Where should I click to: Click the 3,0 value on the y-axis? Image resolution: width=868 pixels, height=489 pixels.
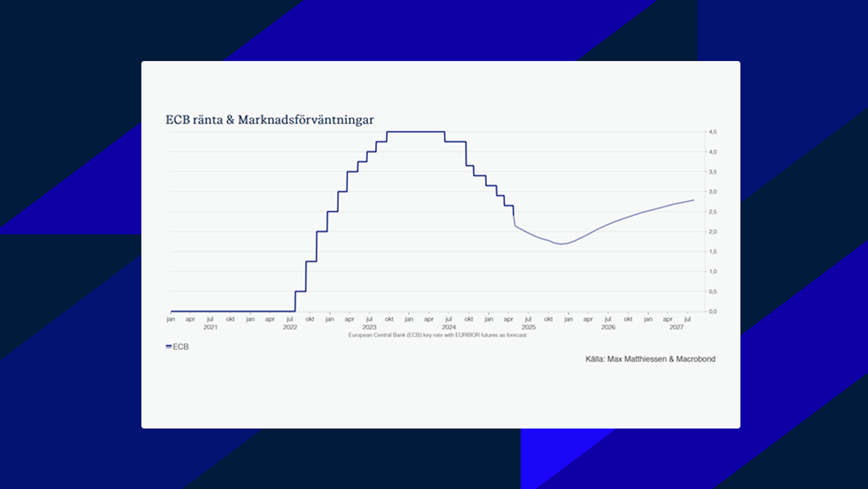pyautogui.click(x=713, y=192)
